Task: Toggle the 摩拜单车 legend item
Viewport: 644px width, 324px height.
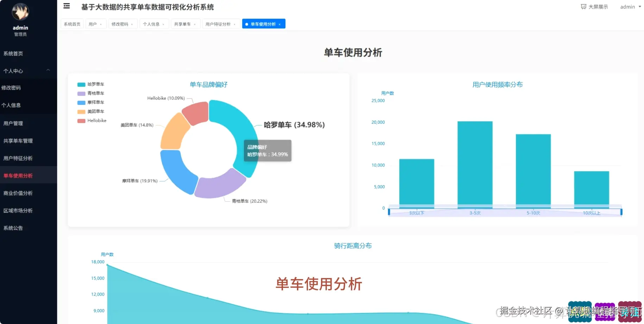Action: pyautogui.click(x=91, y=102)
